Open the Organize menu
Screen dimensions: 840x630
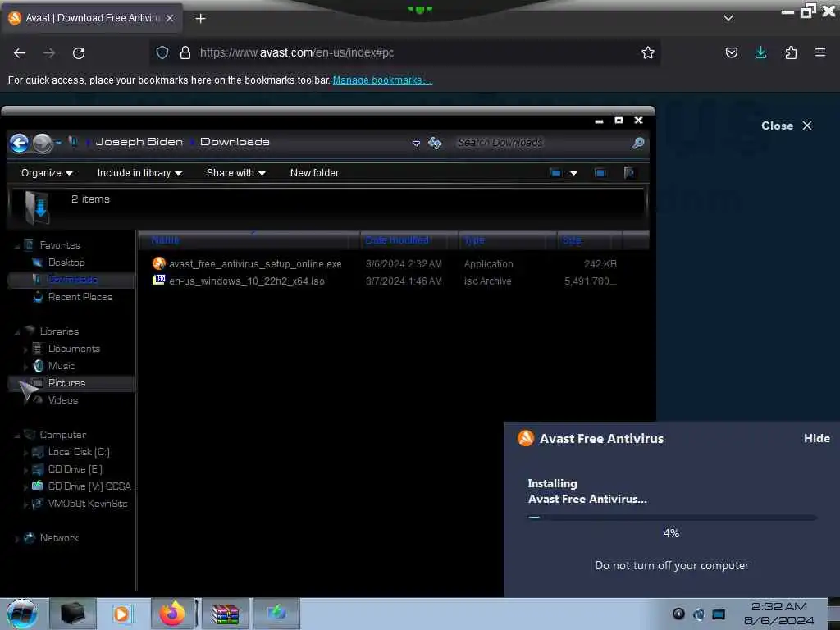click(x=47, y=173)
